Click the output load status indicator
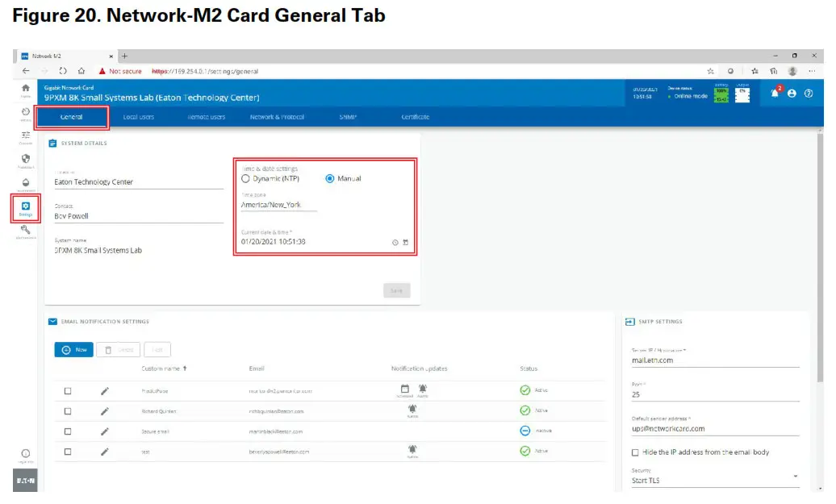836x504 pixels. pos(742,95)
